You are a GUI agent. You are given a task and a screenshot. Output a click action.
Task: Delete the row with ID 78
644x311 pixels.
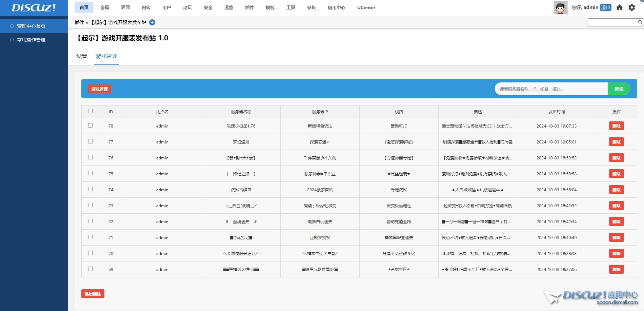click(x=617, y=126)
